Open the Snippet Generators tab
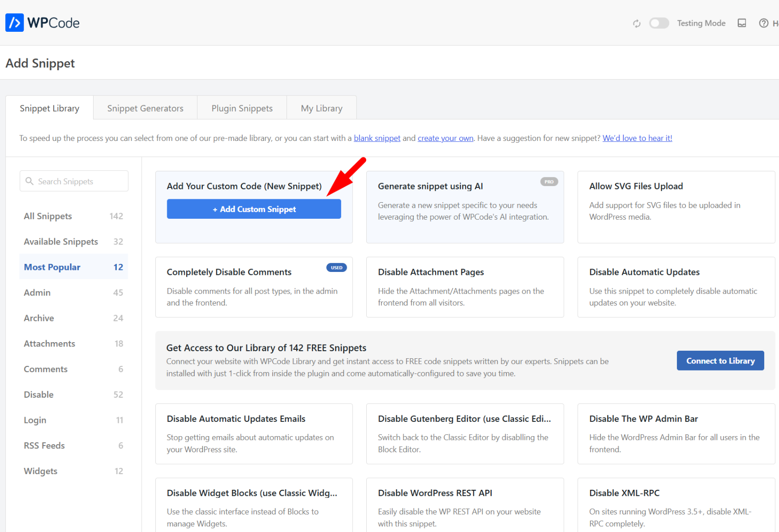779x532 pixels. (x=145, y=108)
